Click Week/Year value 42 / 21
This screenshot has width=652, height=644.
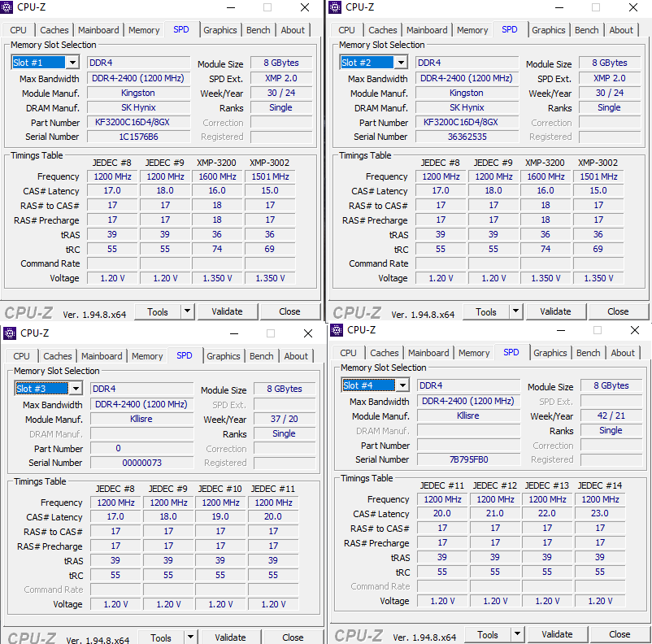(x=611, y=416)
